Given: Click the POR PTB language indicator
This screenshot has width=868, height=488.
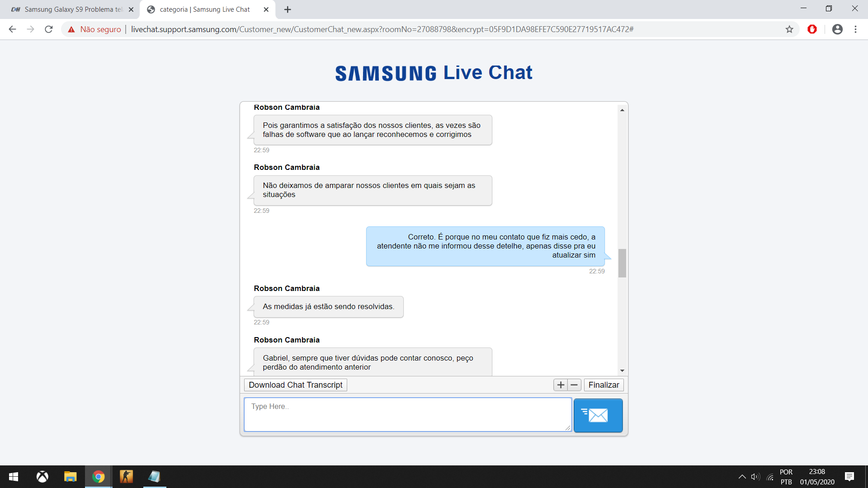Looking at the screenshot, I should [786, 477].
